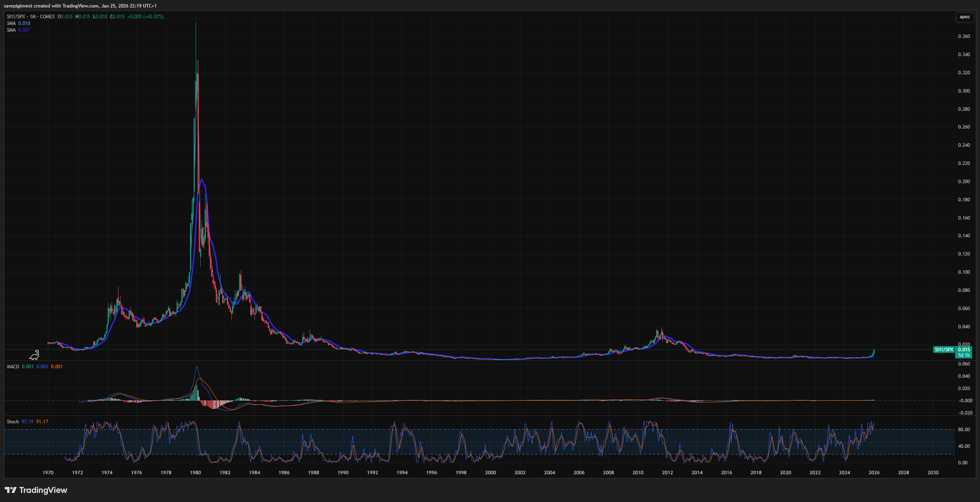Click the 0.360 price scale label

[x=964, y=36]
